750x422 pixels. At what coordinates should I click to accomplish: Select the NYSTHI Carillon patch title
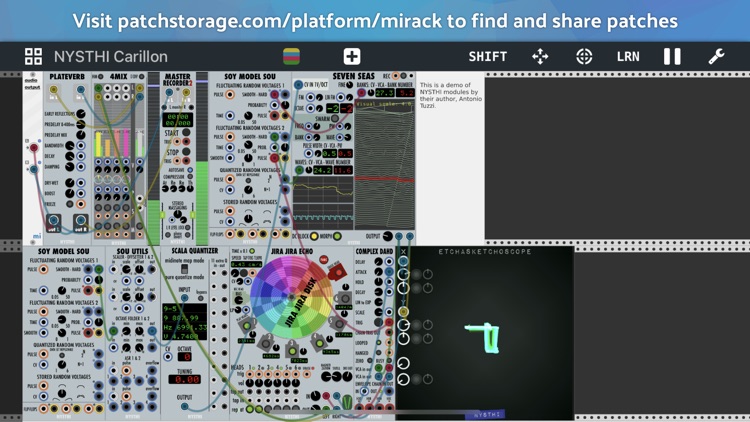click(111, 56)
